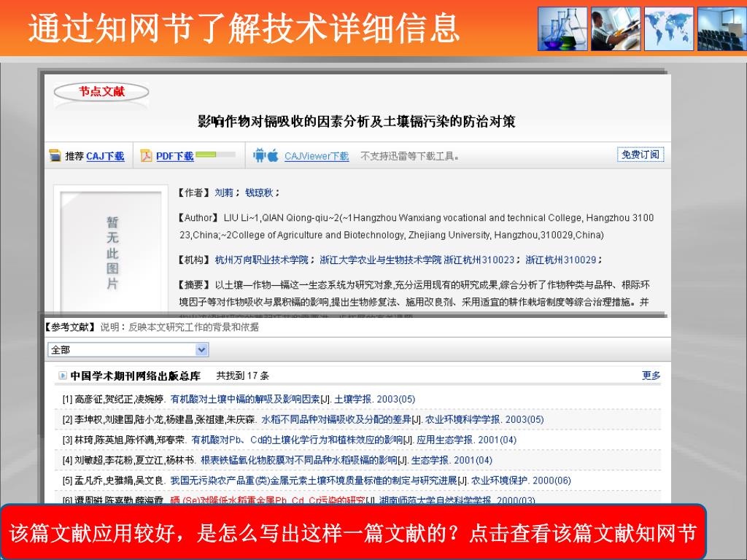747x560 pixels.
Task: Open reference 我国无污染农产品重金属元素土壤环境质量标准
Action: 314,481
